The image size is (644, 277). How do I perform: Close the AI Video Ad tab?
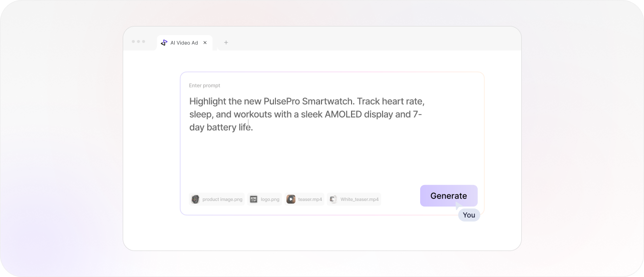[205, 43]
